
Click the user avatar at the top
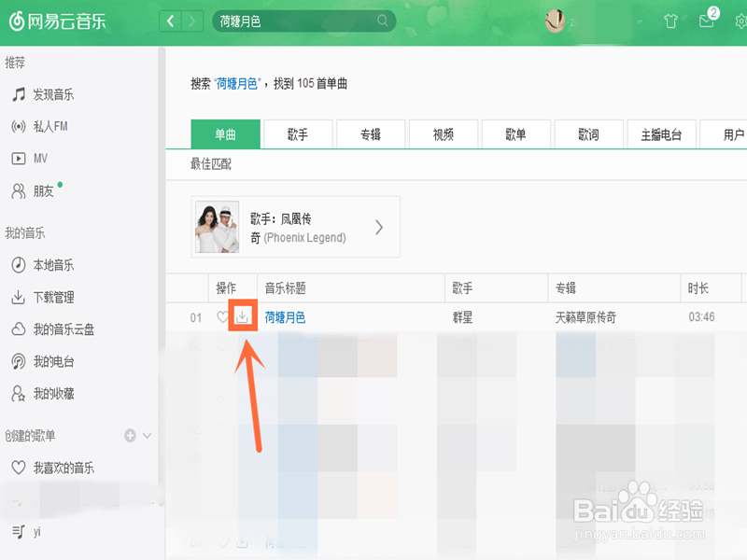pos(555,21)
